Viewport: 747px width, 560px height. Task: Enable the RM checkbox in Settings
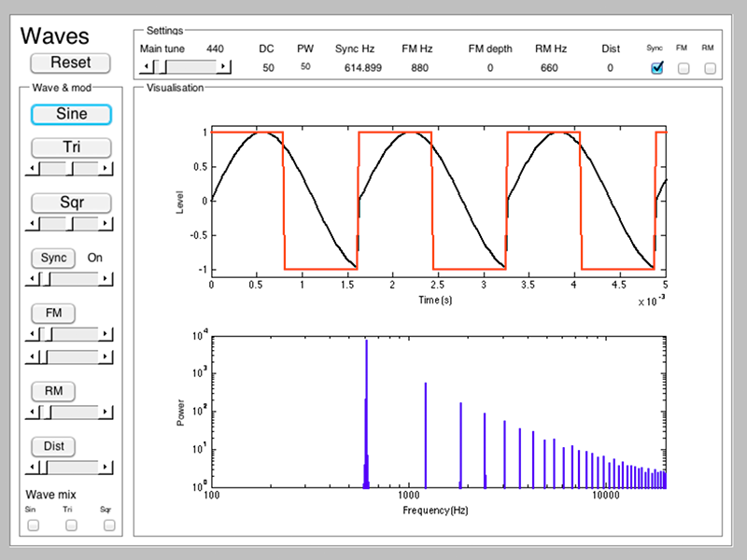[710, 68]
